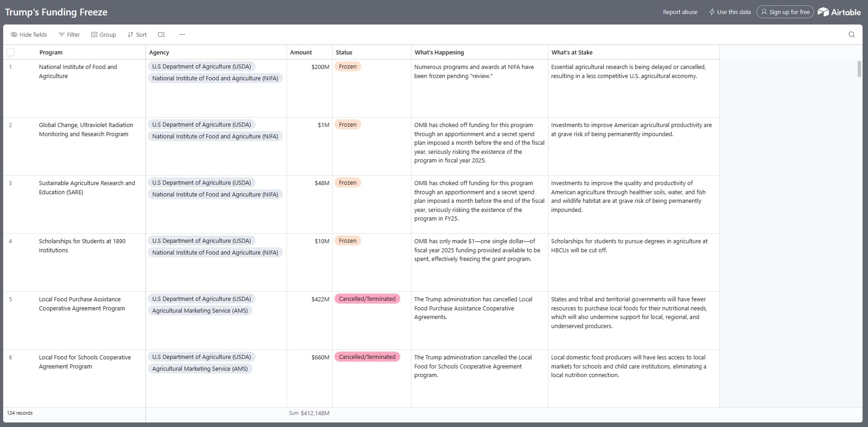Select the What's Happening column header

[x=480, y=52]
